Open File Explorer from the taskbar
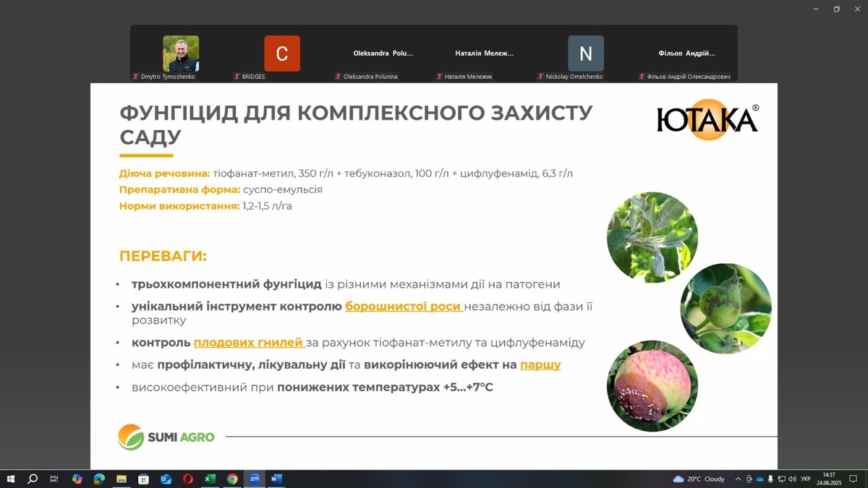This screenshot has height=488, width=868. (122, 479)
